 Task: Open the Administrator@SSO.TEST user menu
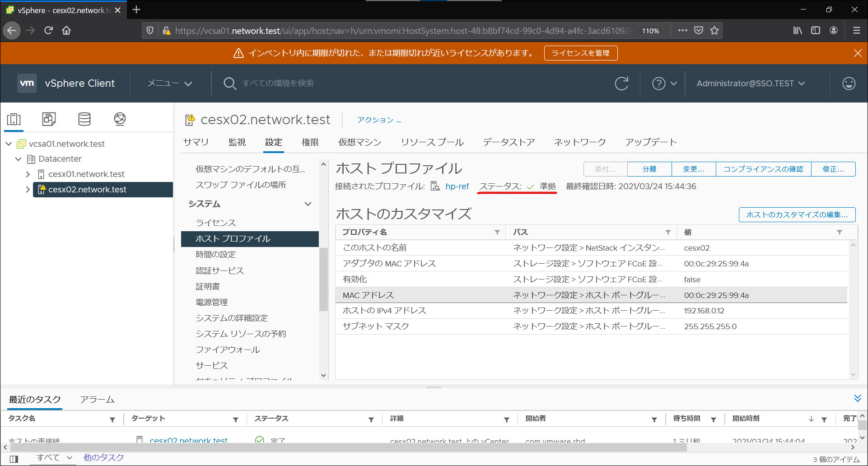click(x=751, y=84)
